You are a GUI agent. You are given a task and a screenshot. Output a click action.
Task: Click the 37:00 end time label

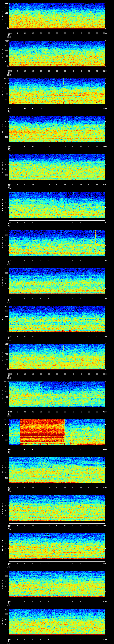(105, 298)
